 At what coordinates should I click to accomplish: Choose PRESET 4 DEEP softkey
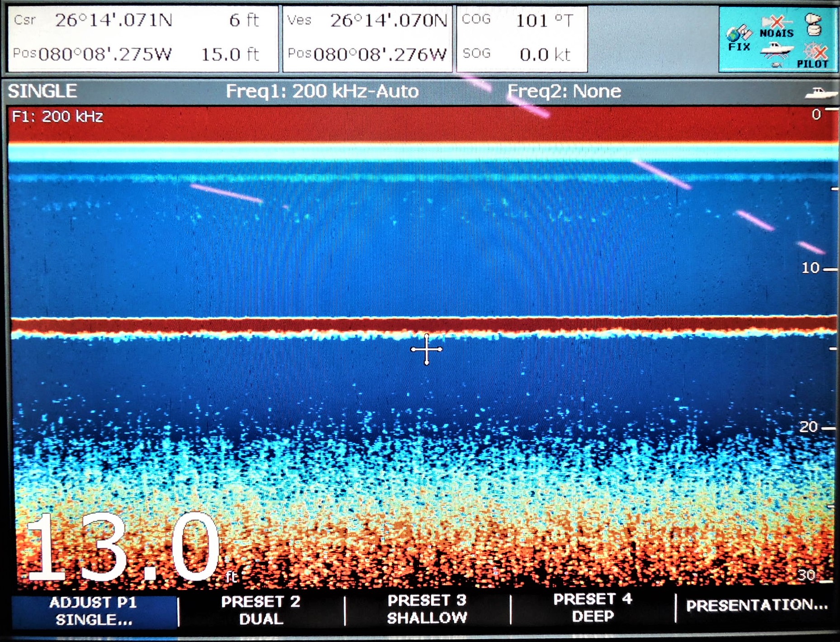[x=593, y=608]
